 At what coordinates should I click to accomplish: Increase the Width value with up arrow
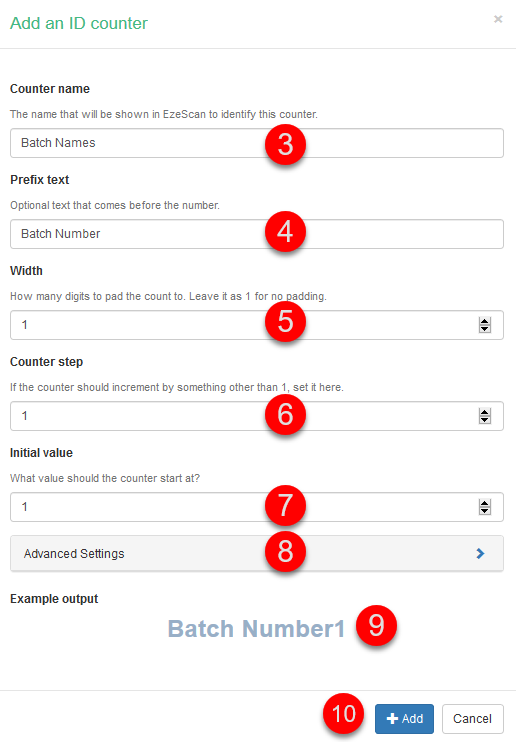485,321
